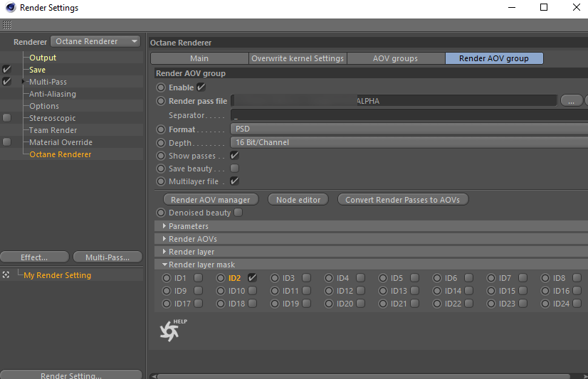Enable the Denoised beauty checkbox
This screenshot has height=379, width=588.
(238, 213)
